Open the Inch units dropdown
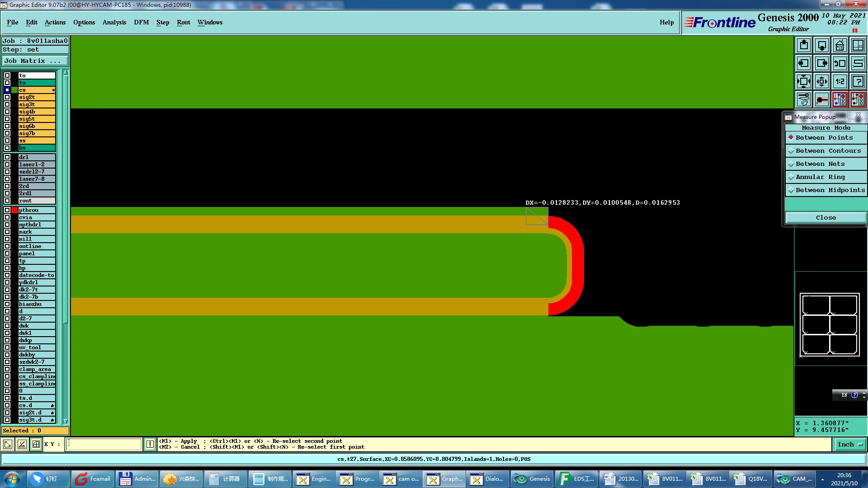The image size is (868, 488). pos(850,445)
